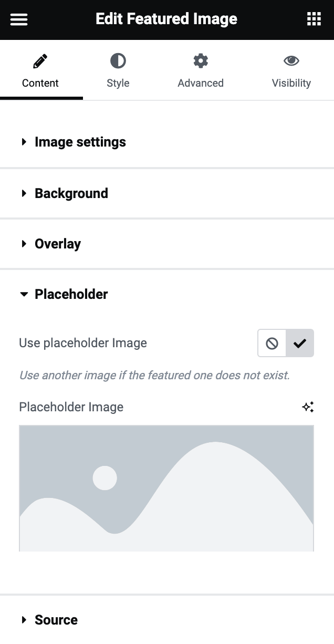Screen dimensions: 334x644
Task: Click the Edit Featured Image title
Action: [166, 19]
